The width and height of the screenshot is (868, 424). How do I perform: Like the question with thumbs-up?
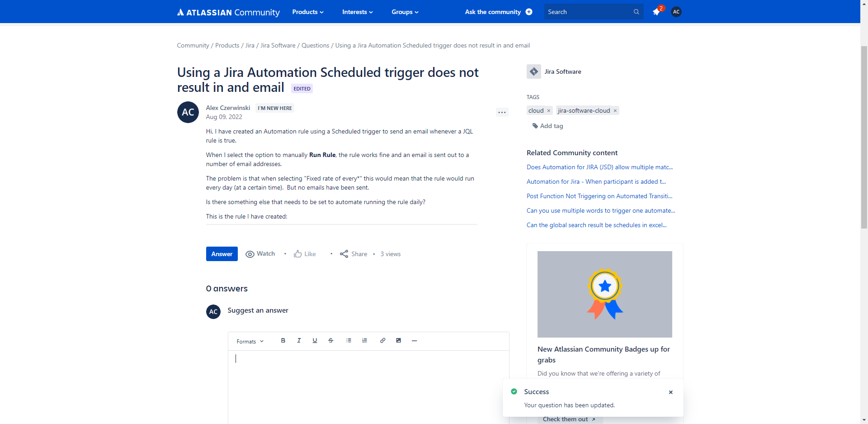tap(305, 254)
